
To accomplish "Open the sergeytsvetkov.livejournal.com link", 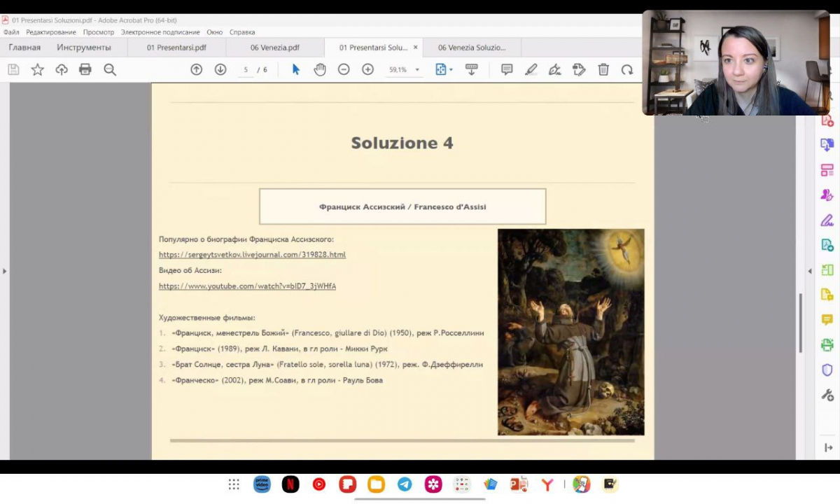I will click(x=252, y=255).
